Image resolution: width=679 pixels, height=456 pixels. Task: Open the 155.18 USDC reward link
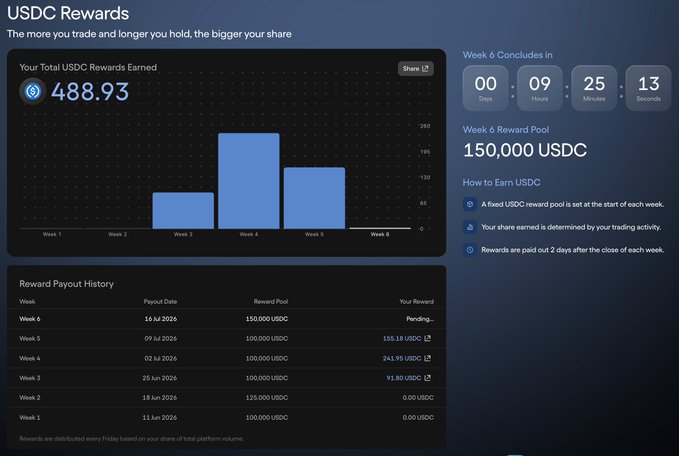(x=401, y=338)
